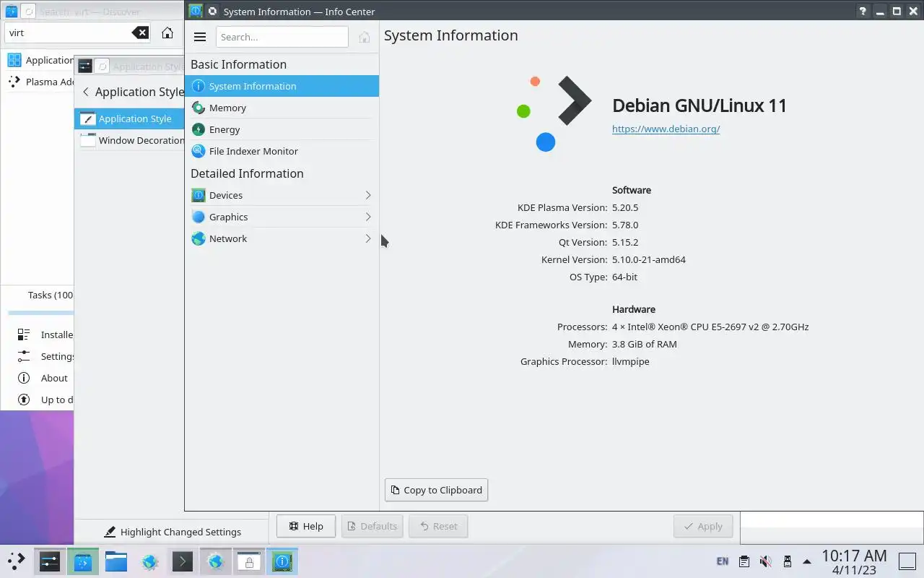Open Konsole terminal from taskbar
Screen dimensions: 924x578
183,561
